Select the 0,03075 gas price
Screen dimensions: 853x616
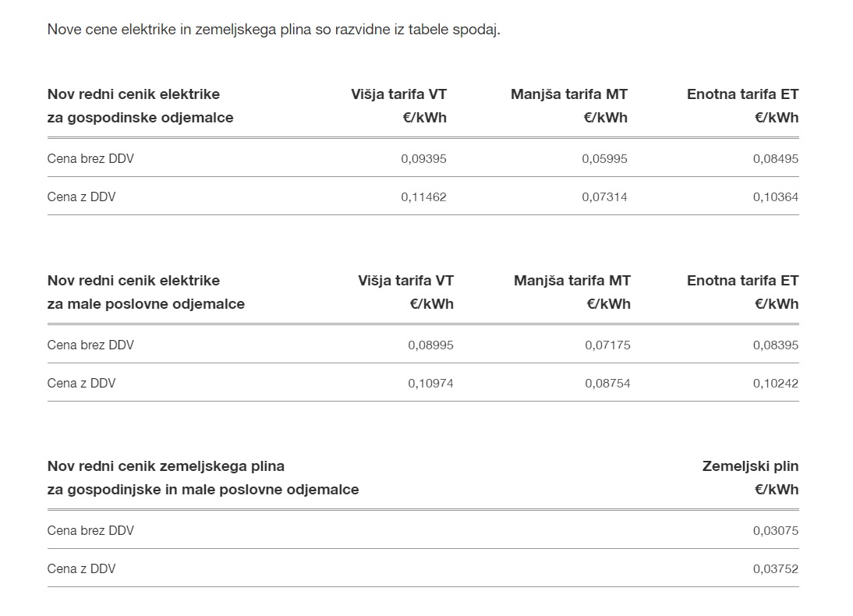tap(775, 530)
